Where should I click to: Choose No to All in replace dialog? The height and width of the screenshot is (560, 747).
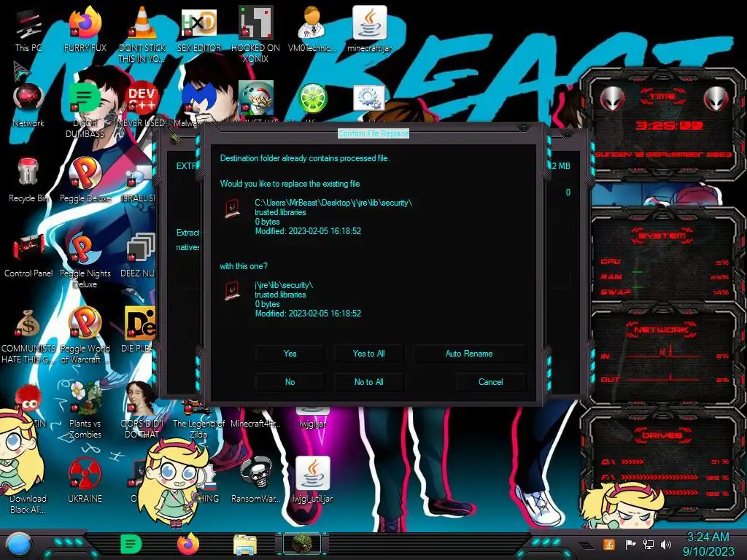[368, 382]
